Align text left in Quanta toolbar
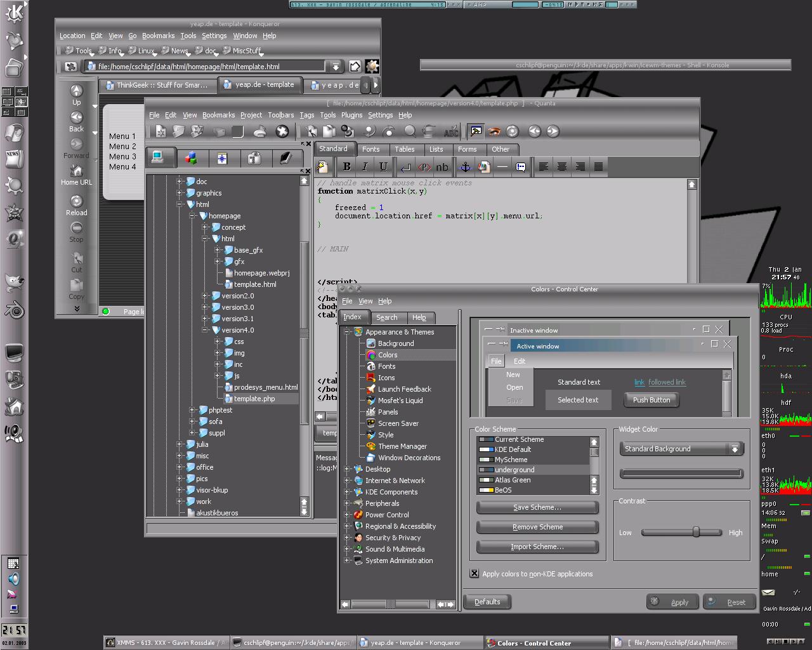Screen dimensions: 812x650 pyautogui.click(x=544, y=167)
